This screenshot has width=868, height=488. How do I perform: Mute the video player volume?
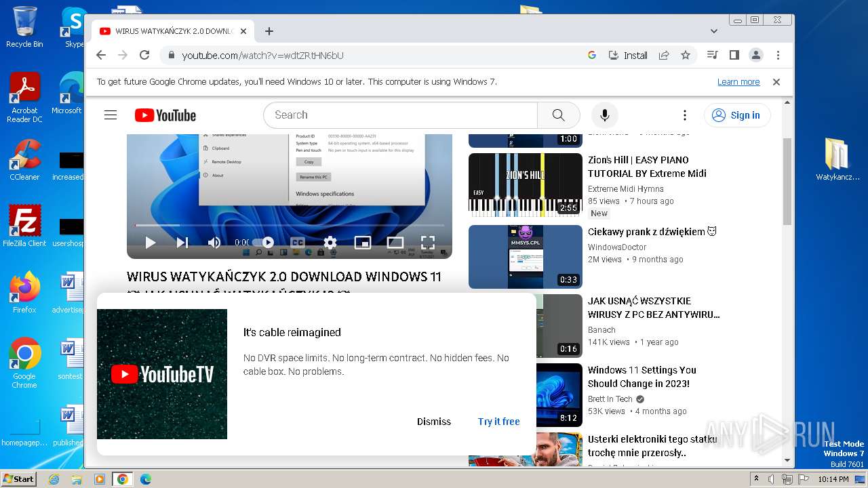tap(214, 243)
